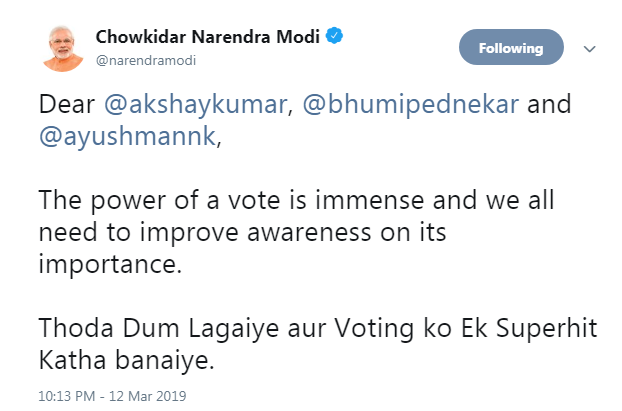Click the word 'and' after @bhumipednekar
Screen dimensions: 622x411
click(x=549, y=105)
